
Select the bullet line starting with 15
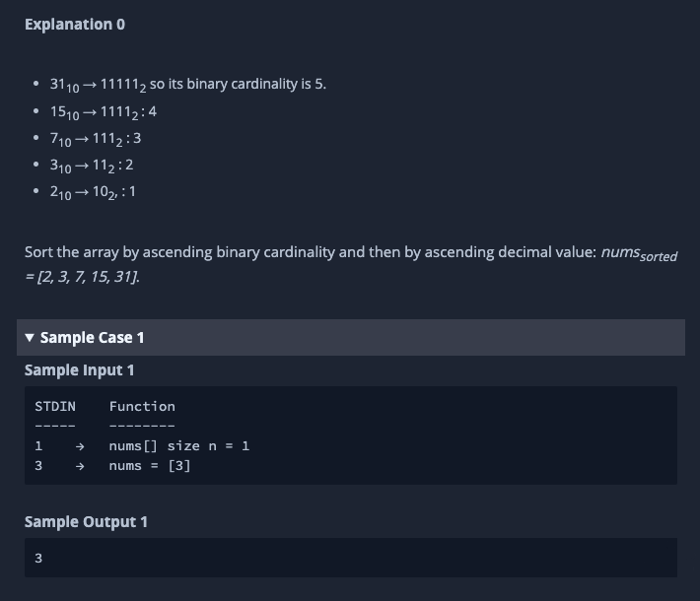[x=103, y=111]
